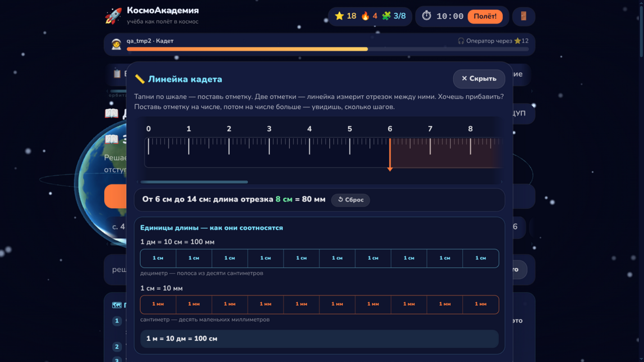Image resolution: width=644 pixels, height=362 pixels.
Task: Place a mark at 3 on ruler
Action: coord(269,146)
